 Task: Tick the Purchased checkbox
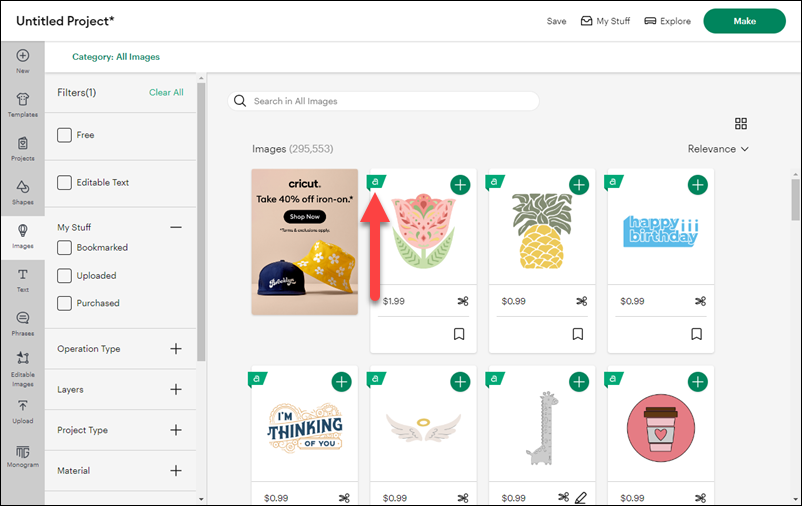click(x=65, y=303)
